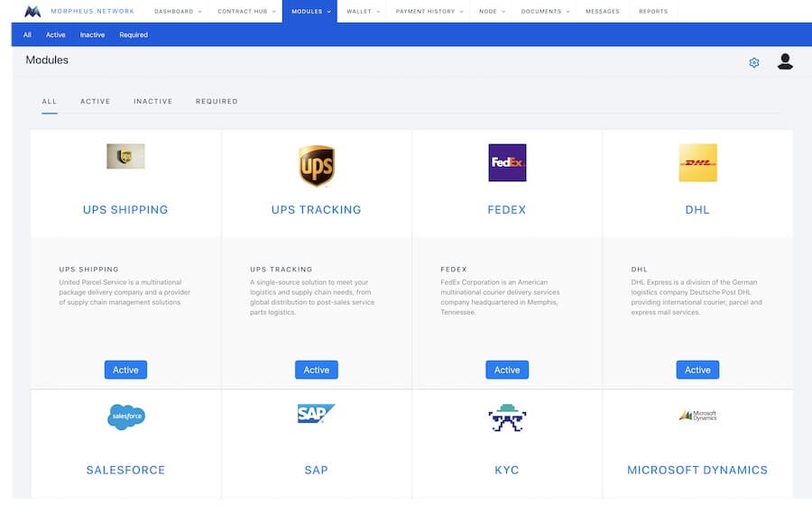Click the FedEx logo icon
The image size is (812, 513).
pyautogui.click(x=507, y=163)
